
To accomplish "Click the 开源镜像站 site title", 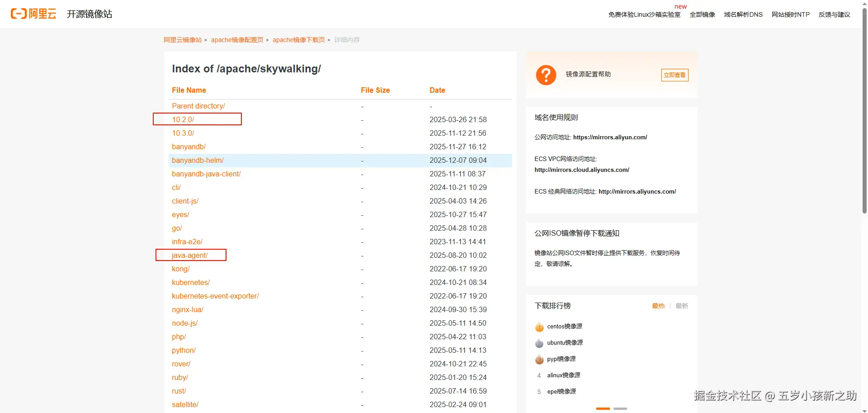I will 90,14.
